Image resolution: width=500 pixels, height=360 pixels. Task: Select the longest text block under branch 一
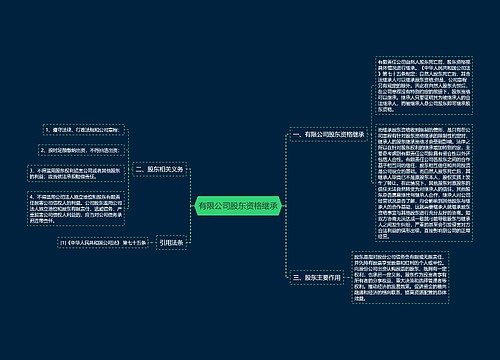(x=424, y=183)
